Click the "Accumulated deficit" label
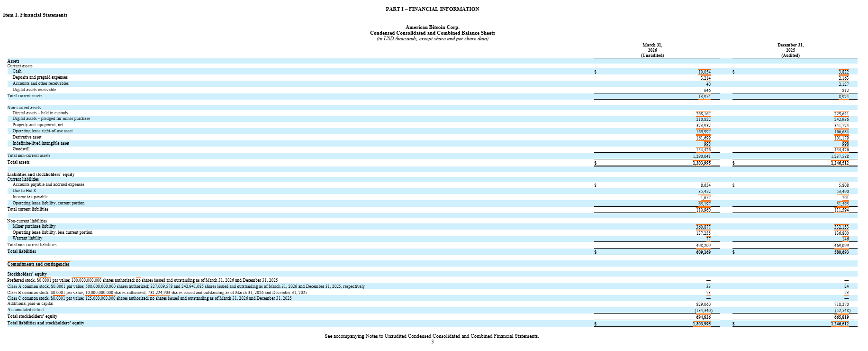Viewport: 868px width, 351px height. point(26,310)
